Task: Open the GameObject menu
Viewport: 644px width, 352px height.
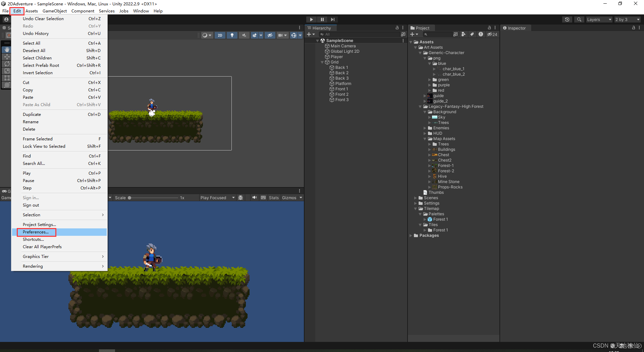Action: (55, 11)
